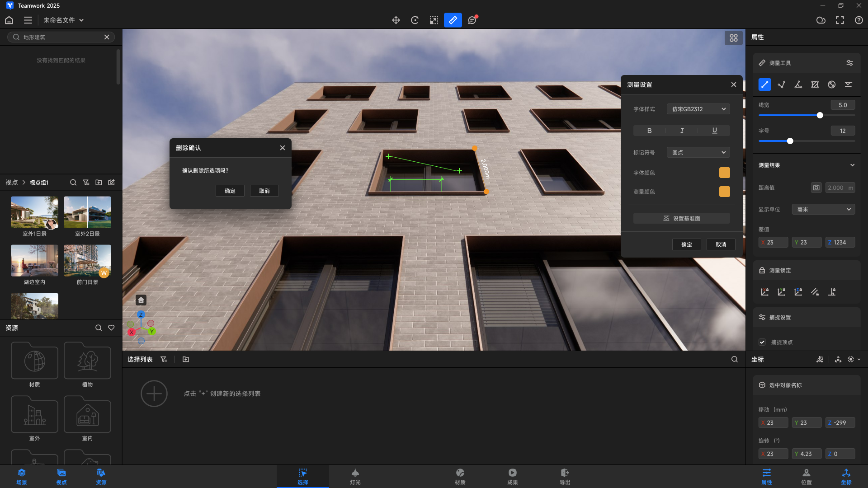Open the 室外1日景 viewpoint thumbnail

click(34, 212)
